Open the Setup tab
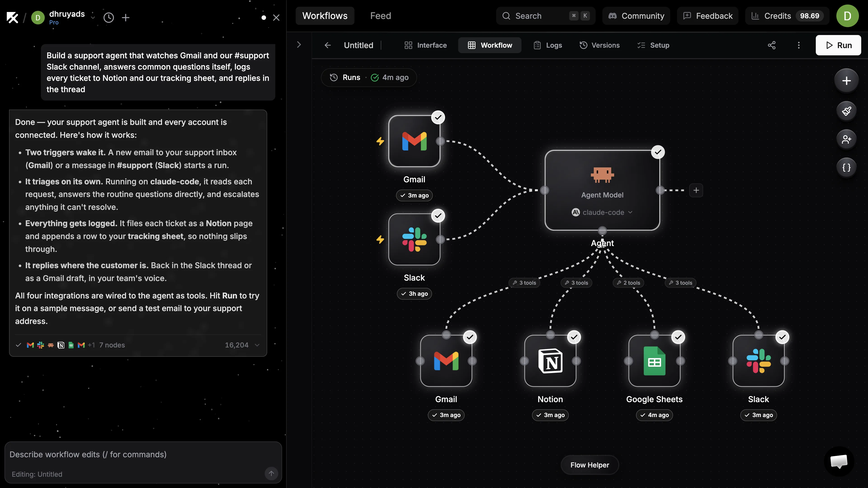 tap(653, 45)
